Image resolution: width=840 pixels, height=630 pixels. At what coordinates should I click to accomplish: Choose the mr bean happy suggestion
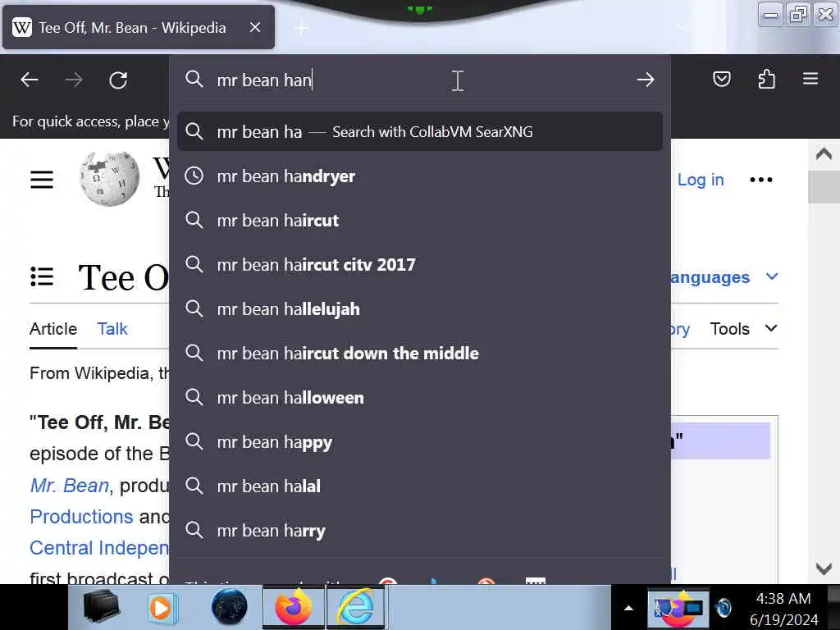420,442
